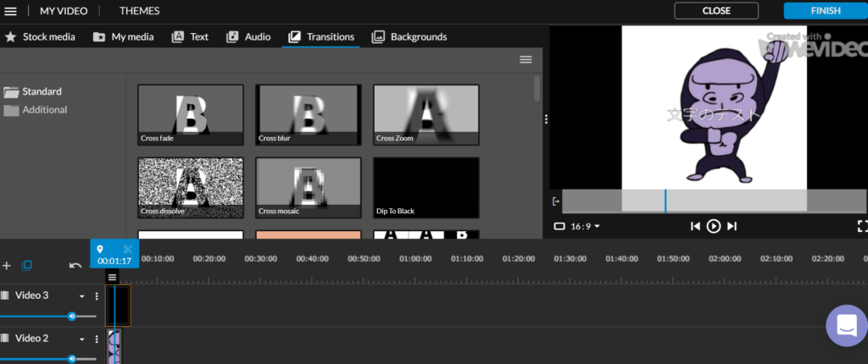
Task: Open the Video 3 track more options
Action: click(x=97, y=296)
